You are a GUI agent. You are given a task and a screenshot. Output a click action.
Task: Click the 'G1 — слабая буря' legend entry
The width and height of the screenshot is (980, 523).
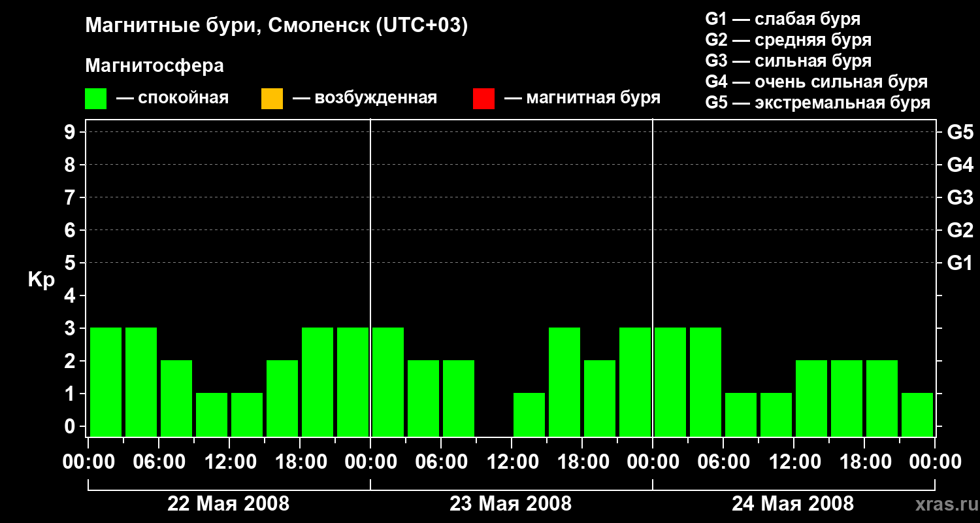pyautogui.click(x=783, y=19)
